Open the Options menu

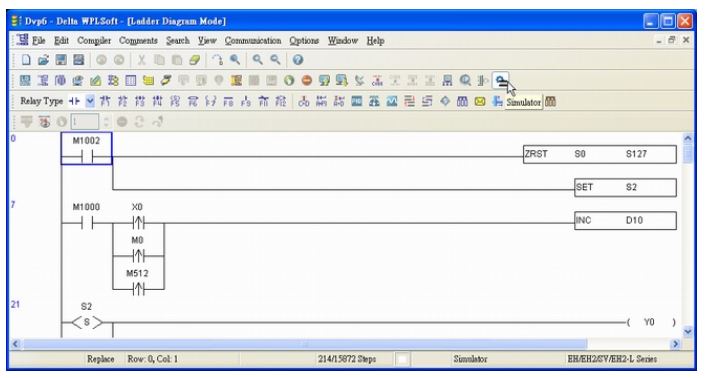click(x=304, y=41)
